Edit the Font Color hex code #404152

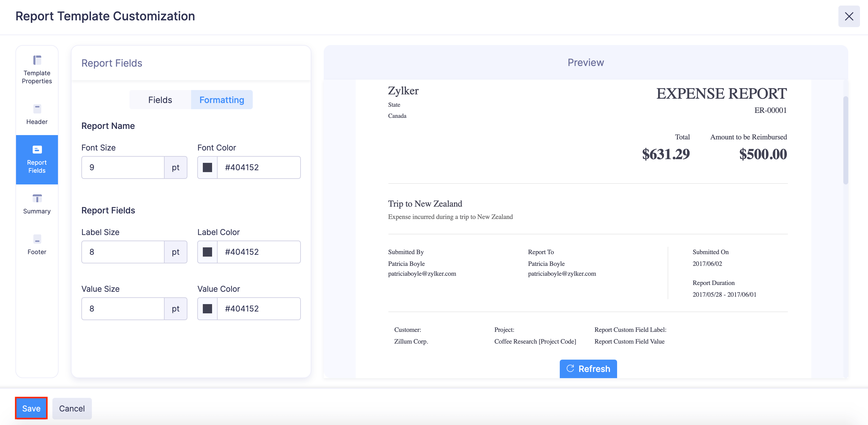tap(259, 167)
